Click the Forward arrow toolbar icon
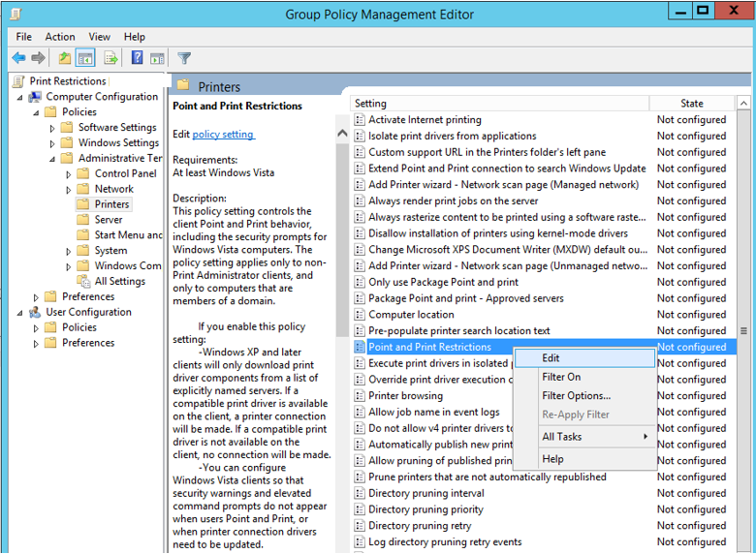The width and height of the screenshot is (756, 554). tap(38, 58)
